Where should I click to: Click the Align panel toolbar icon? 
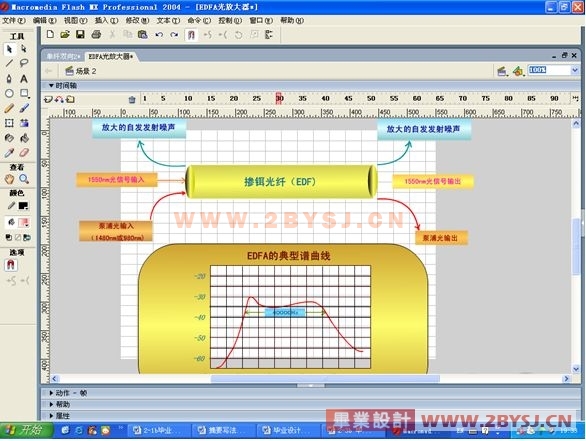click(269, 35)
